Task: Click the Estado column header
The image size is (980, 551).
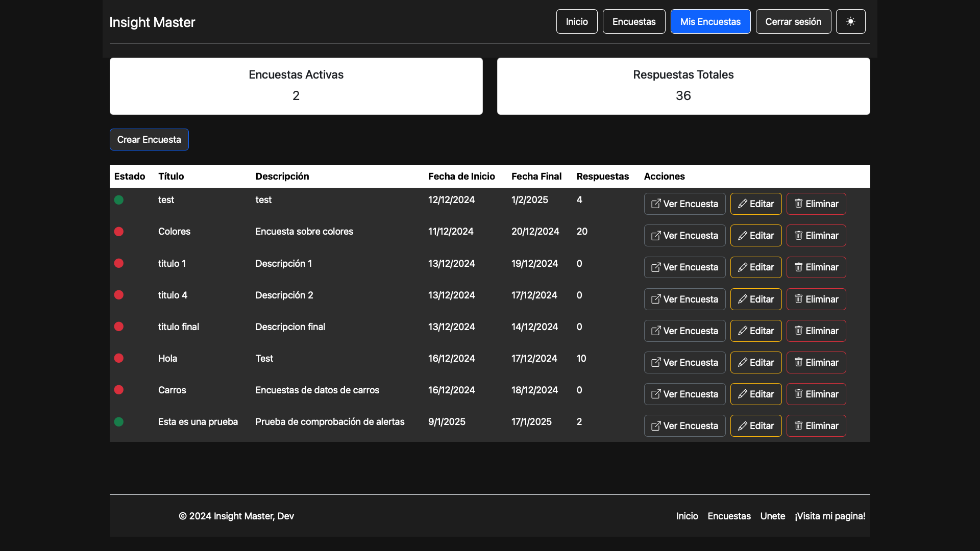Action: [x=130, y=176]
